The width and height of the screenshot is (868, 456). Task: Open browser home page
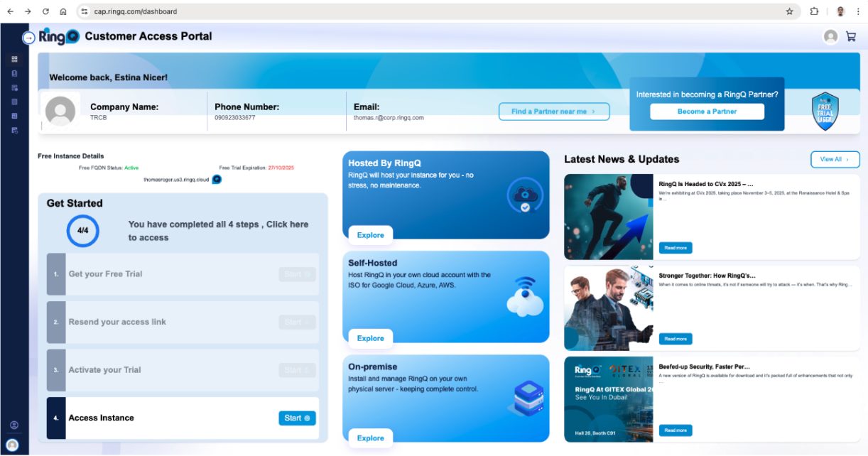coord(63,11)
